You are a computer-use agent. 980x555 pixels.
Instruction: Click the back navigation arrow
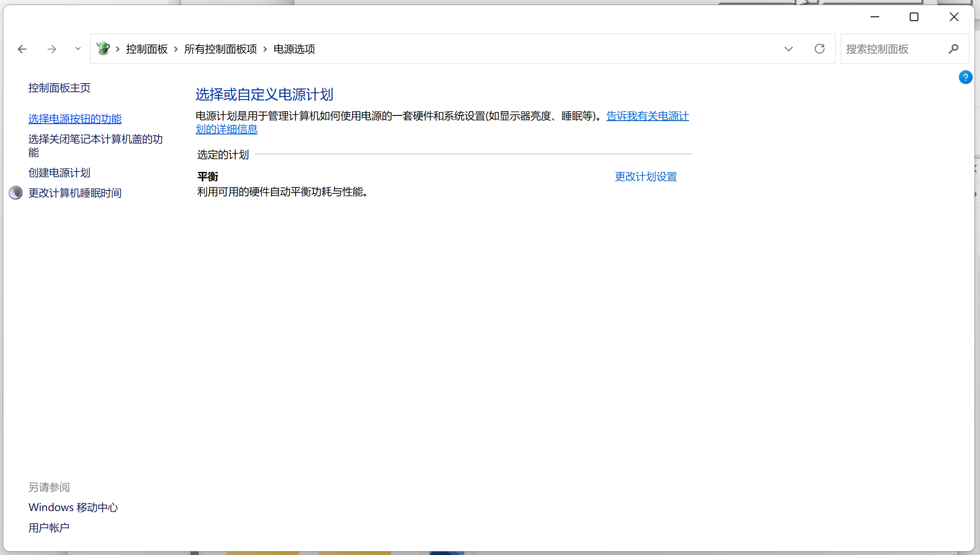click(x=22, y=49)
